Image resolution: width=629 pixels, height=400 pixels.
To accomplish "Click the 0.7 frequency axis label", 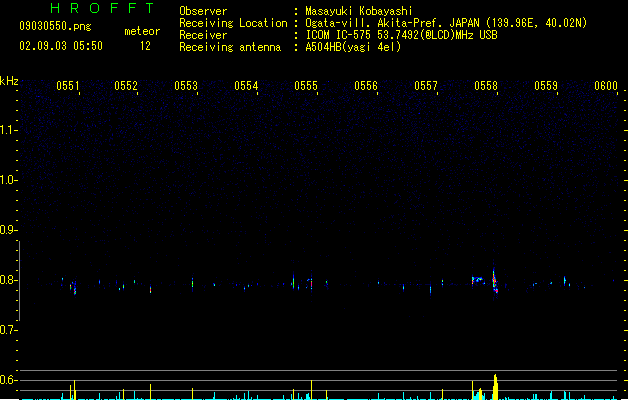I will tap(8, 330).
